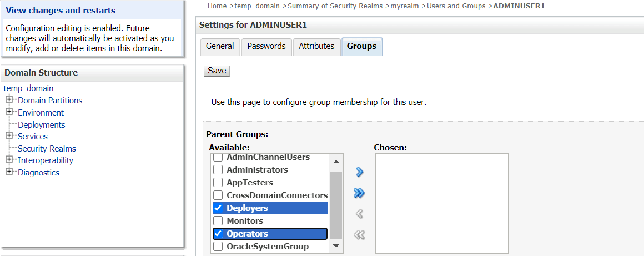Click inside the Chosen groups list box

tap(441, 203)
